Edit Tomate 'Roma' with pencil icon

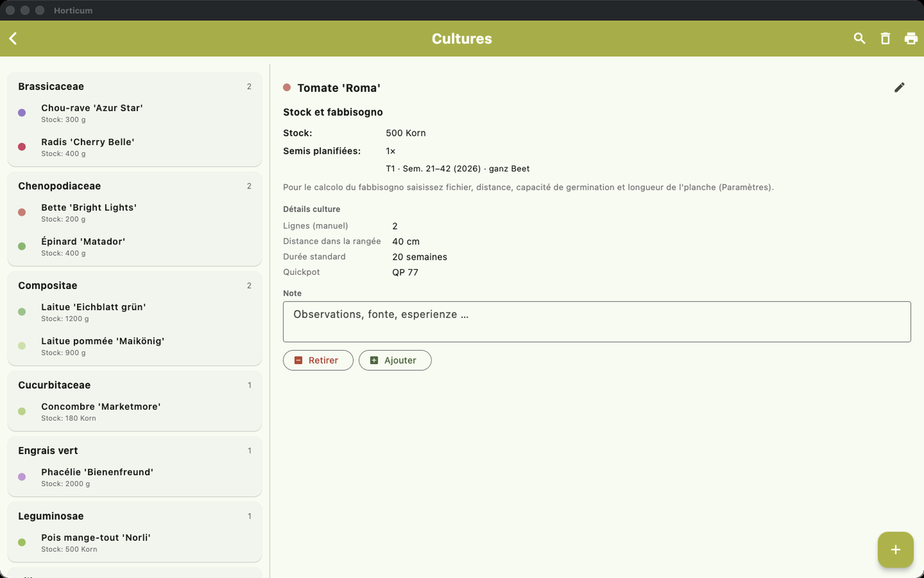point(899,88)
